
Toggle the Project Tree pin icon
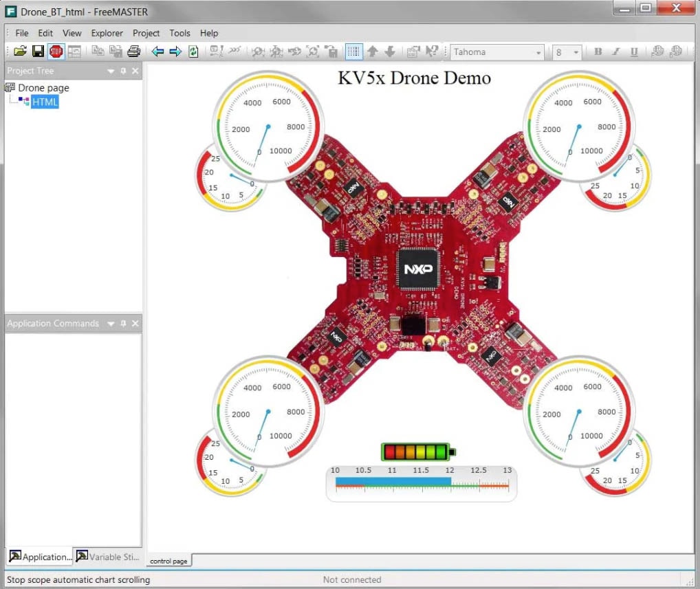[x=124, y=71]
